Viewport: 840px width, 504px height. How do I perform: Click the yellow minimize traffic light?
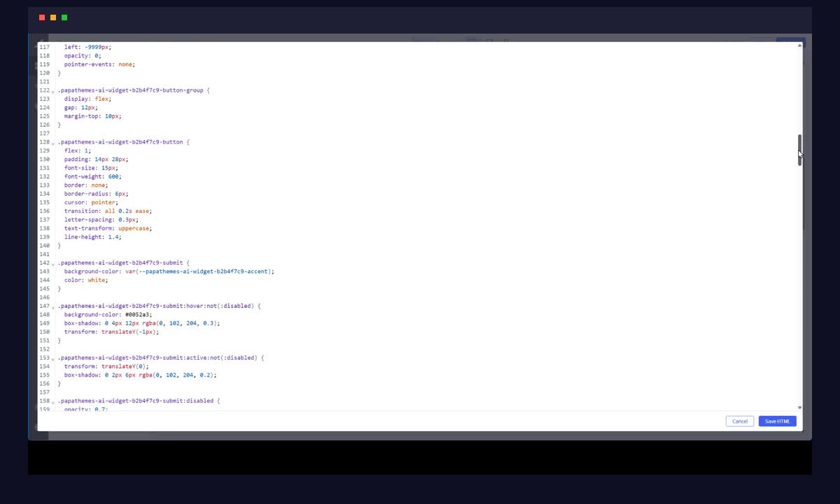click(52, 17)
